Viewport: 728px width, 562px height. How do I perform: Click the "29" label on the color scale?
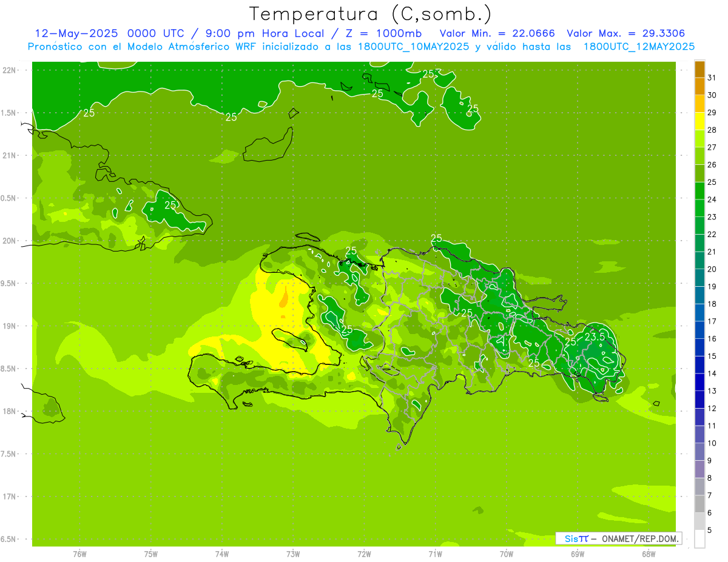(712, 113)
